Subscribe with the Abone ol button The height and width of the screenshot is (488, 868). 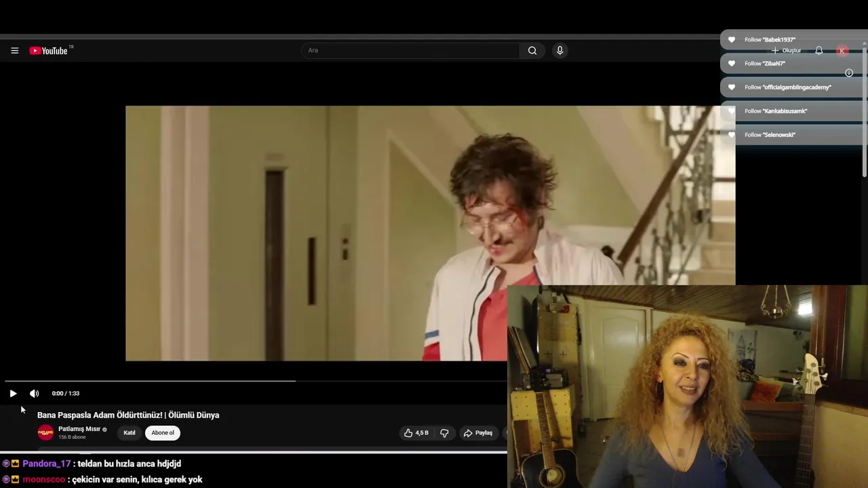click(x=163, y=432)
